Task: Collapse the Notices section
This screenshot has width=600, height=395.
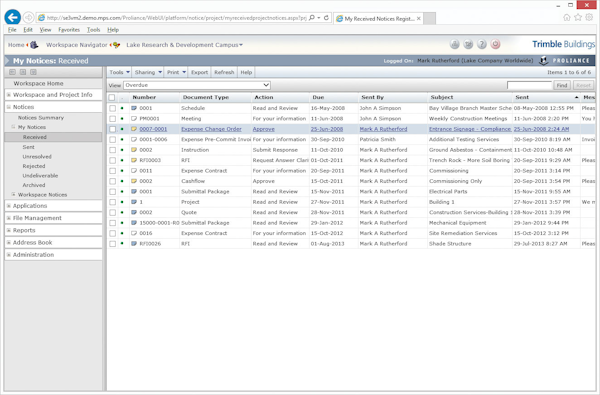Action: 9,107
